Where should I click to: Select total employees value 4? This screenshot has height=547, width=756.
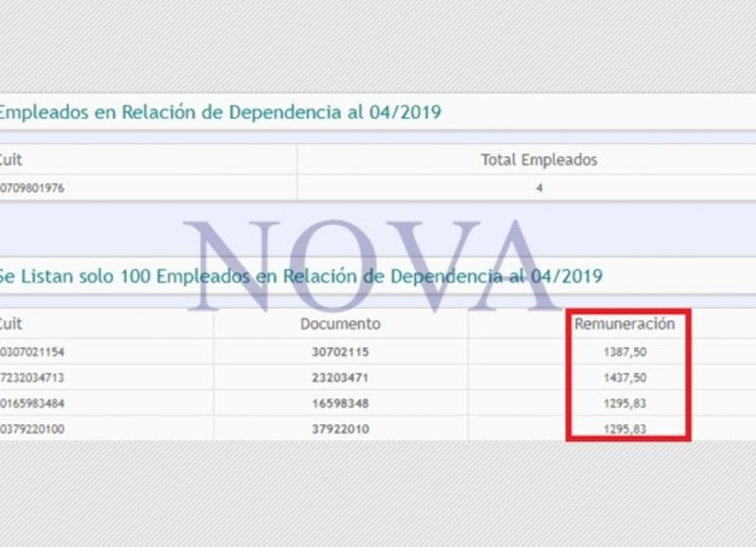coord(539,188)
